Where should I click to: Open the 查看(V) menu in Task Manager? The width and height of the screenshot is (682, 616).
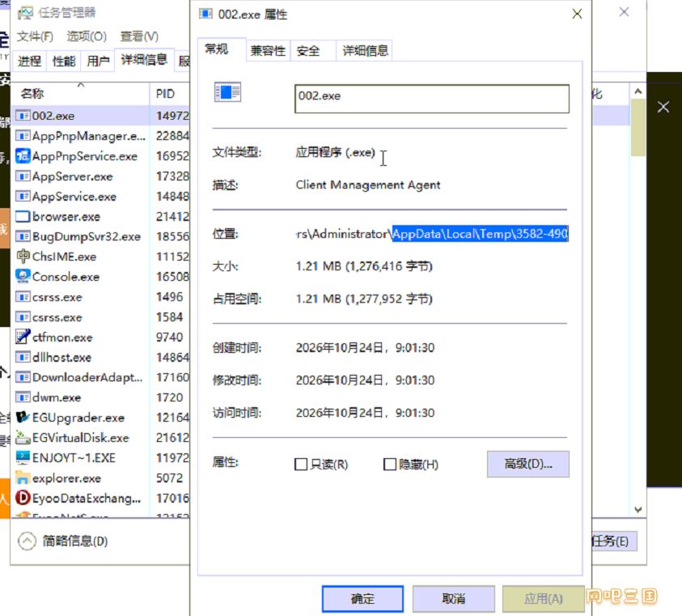[139, 36]
